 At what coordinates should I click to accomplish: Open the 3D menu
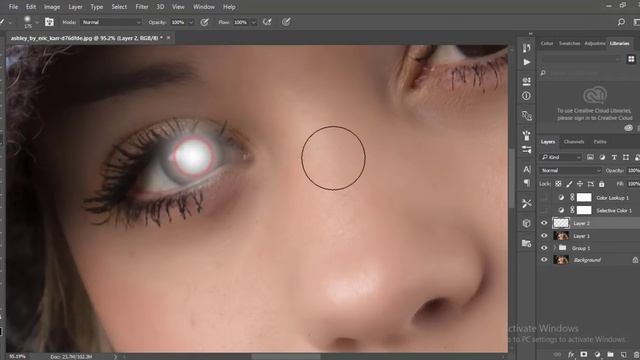pos(160,7)
